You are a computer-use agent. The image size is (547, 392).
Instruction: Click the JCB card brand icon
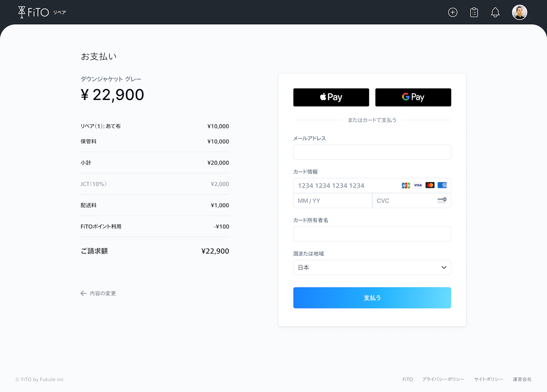[406, 185]
